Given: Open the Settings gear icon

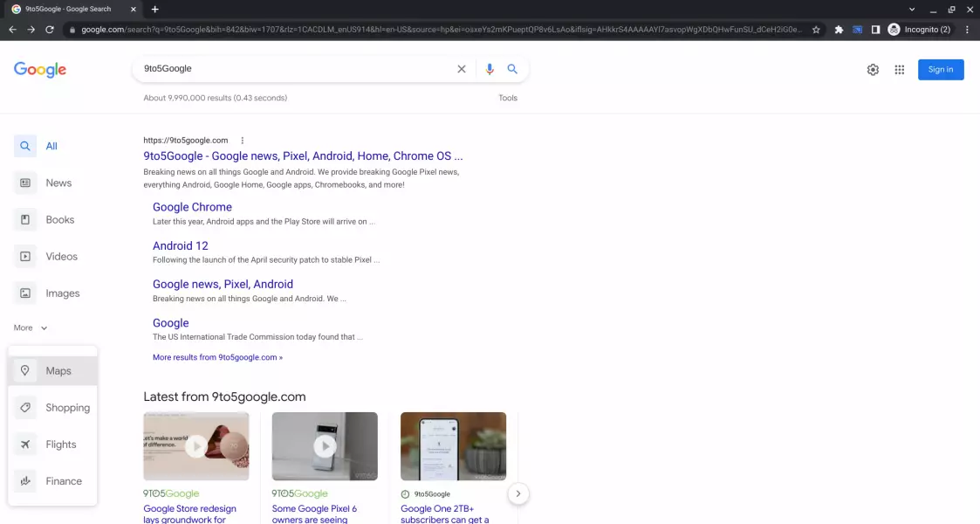Looking at the screenshot, I should coord(873,70).
